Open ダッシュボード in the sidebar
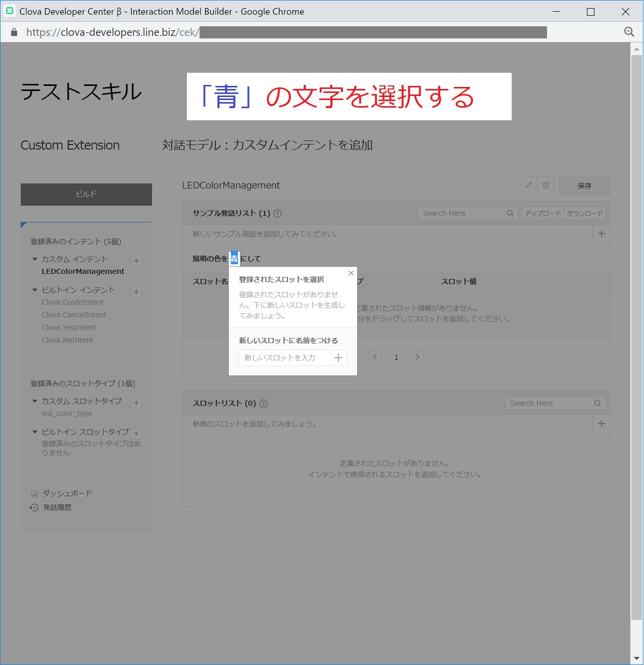The width and height of the screenshot is (644, 665). tap(67, 493)
